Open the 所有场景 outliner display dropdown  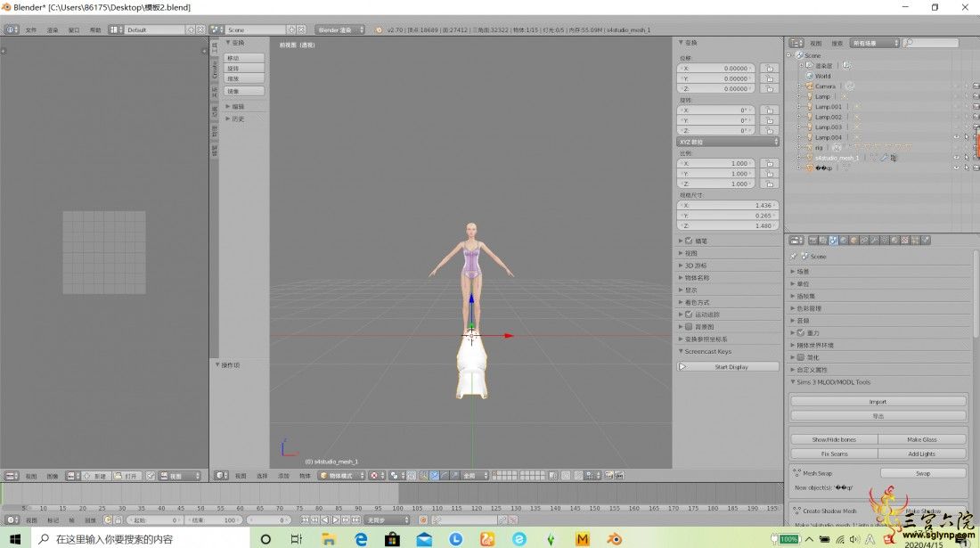(874, 43)
